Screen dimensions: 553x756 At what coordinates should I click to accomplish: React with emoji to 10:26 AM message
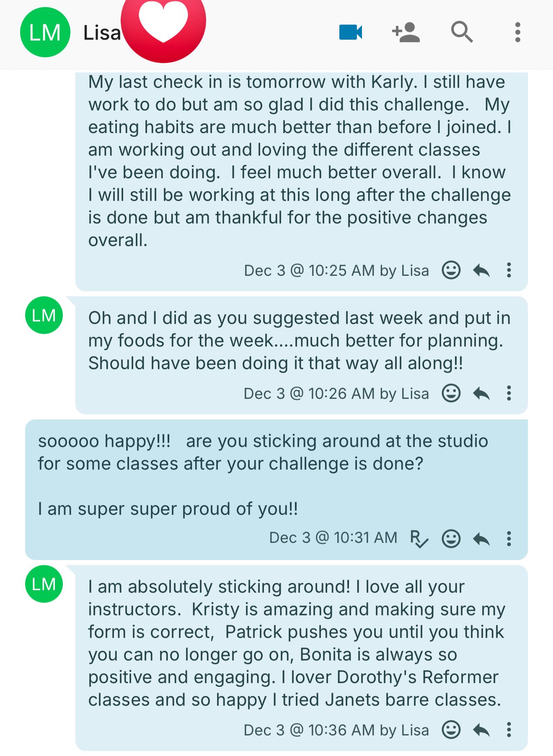451,393
